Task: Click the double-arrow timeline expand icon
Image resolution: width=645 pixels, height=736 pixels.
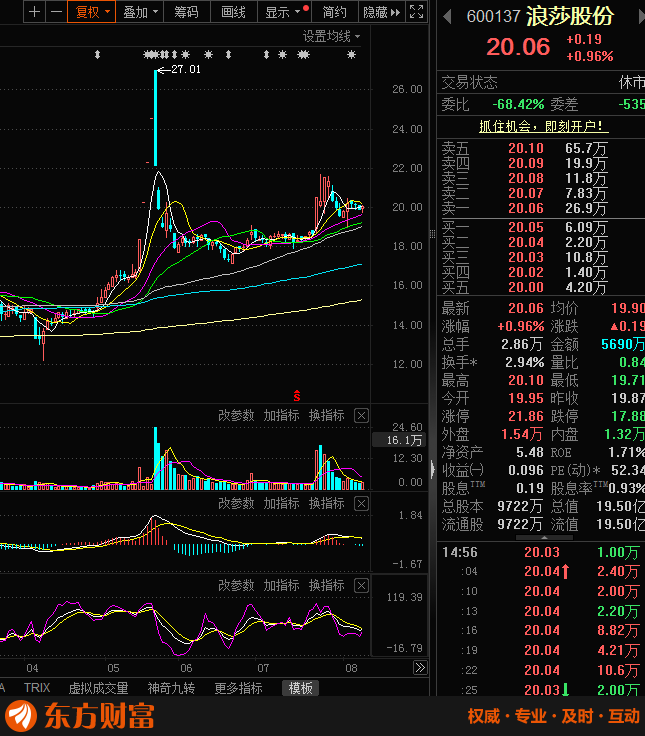Action: (420, 667)
